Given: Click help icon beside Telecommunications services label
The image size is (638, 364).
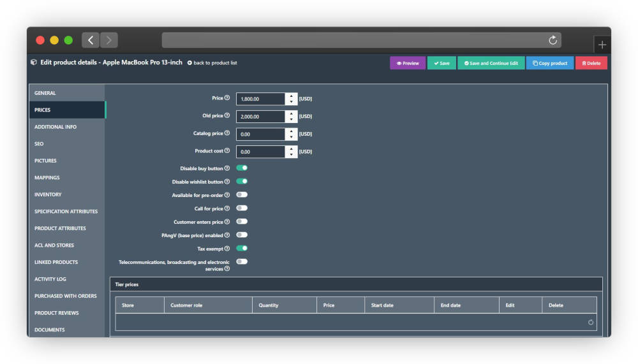Looking at the screenshot, I should tap(227, 269).
